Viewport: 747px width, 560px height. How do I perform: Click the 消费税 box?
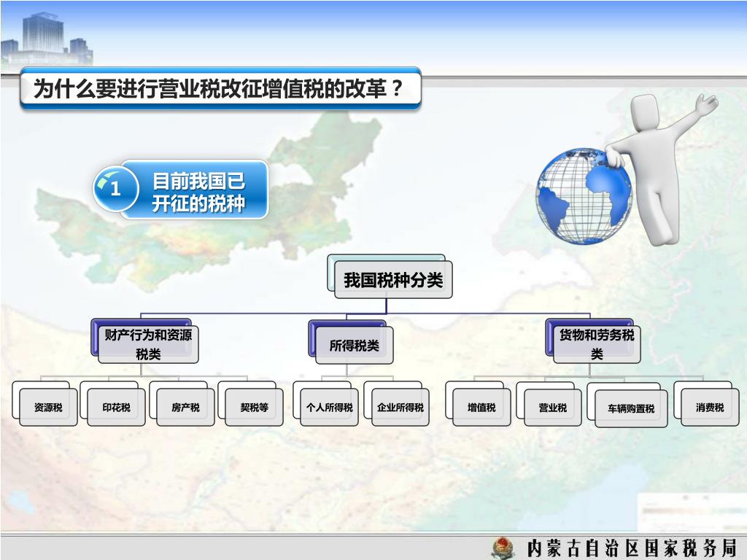coord(710,408)
